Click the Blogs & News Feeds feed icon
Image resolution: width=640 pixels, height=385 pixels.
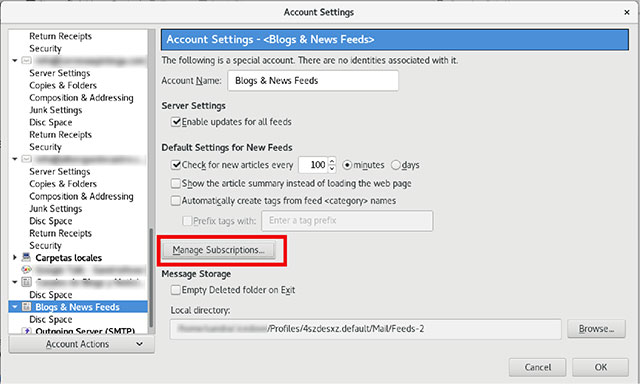click(26, 307)
